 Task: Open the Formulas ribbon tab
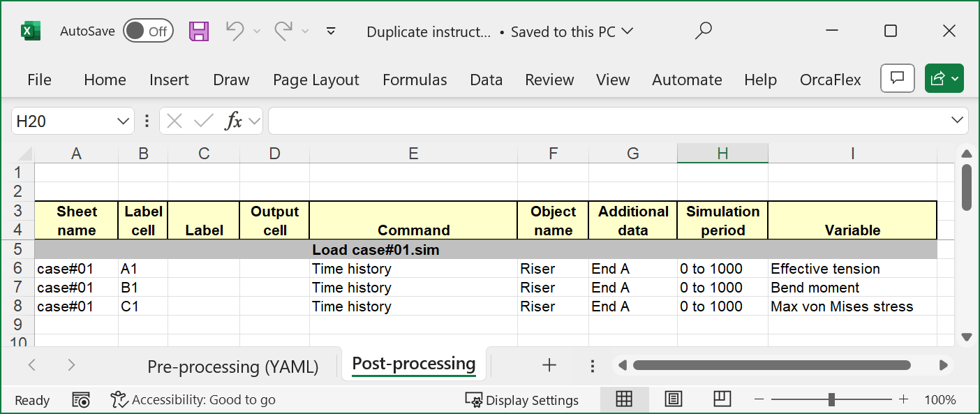[x=415, y=80]
